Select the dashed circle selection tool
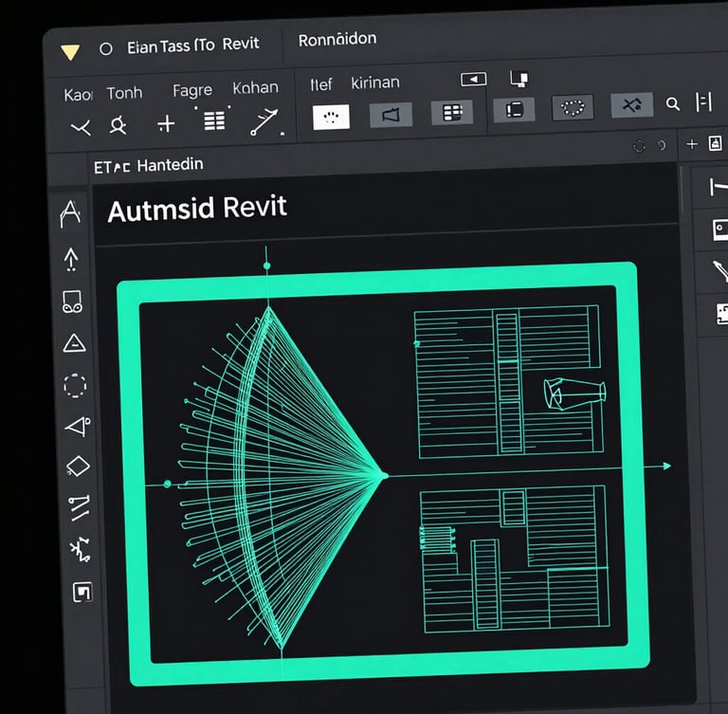The width and height of the screenshot is (728, 714). [x=75, y=386]
